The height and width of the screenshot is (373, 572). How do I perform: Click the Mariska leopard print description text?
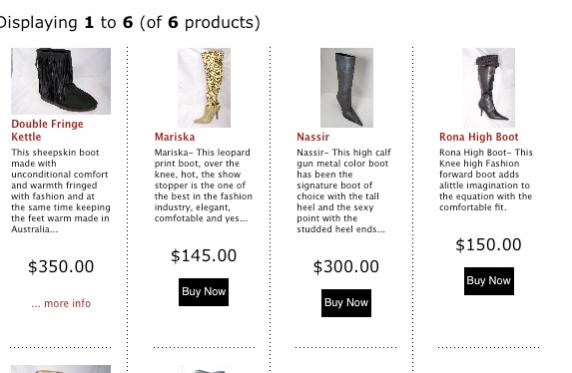pyautogui.click(x=203, y=185)
